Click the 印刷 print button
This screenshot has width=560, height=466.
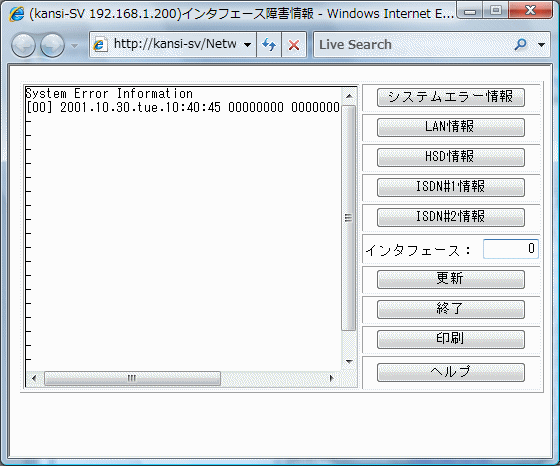tap(451, 339)
